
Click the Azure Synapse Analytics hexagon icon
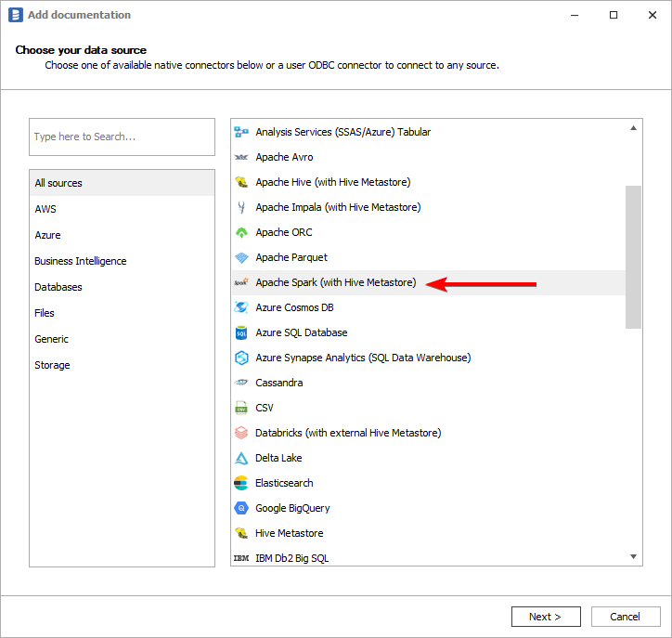[241, 358]
